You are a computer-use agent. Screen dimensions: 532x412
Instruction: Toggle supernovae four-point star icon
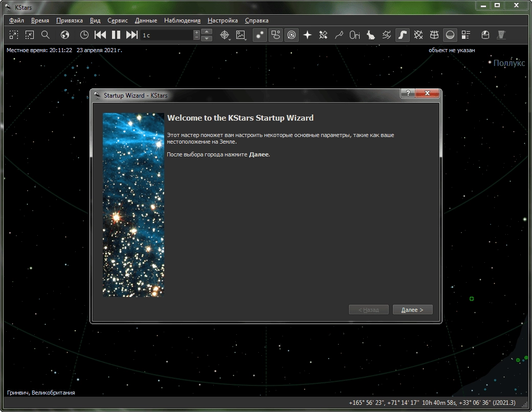(x=307, y=35)
